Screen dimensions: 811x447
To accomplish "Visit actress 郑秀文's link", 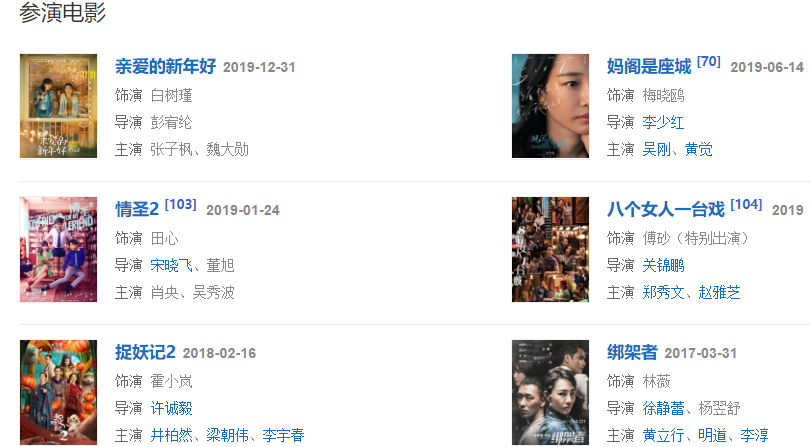I will (663, 292).
